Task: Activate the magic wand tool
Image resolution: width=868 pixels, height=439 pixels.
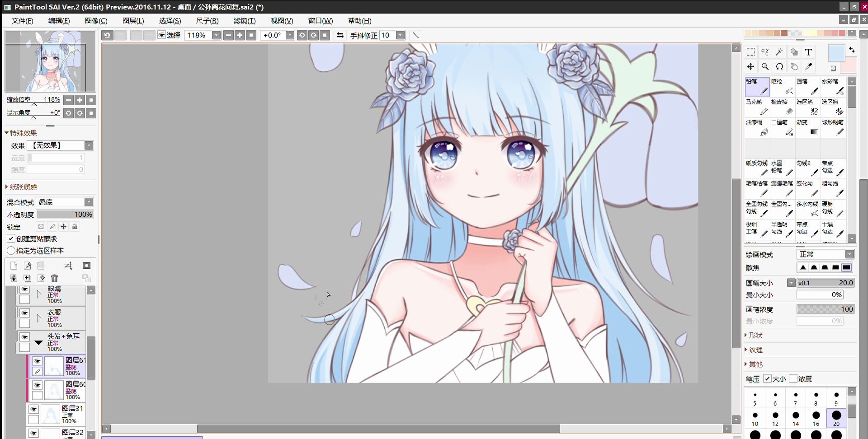Action: 779,52
